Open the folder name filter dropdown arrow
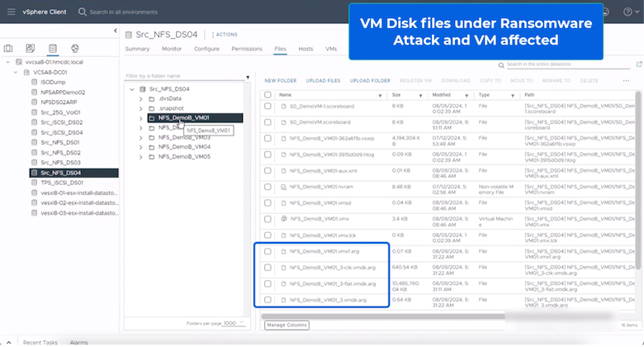This screenshot has height=347, width=644. pos(248,78)
